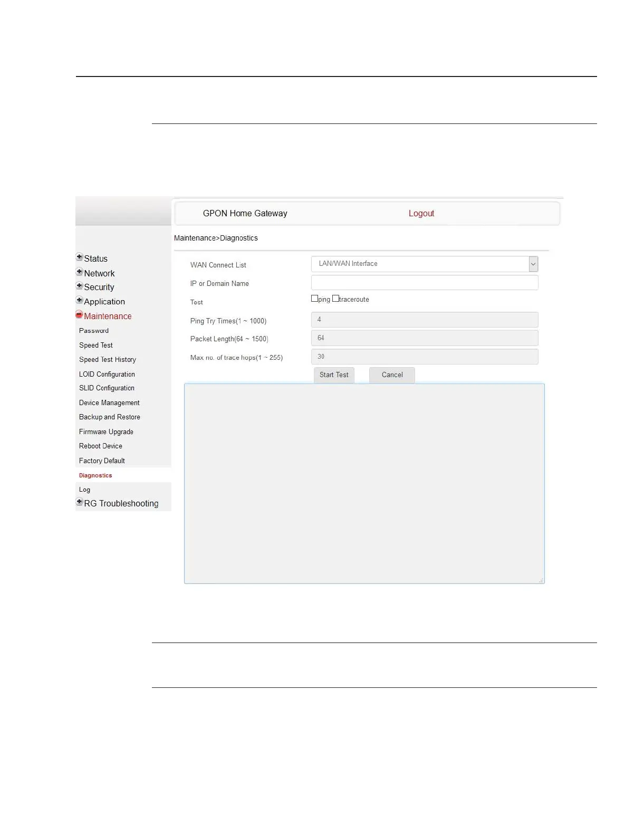The image size is (644, 834).
Task: Open the Network section label
Action: pyautogui.click(x=99, y=273)
